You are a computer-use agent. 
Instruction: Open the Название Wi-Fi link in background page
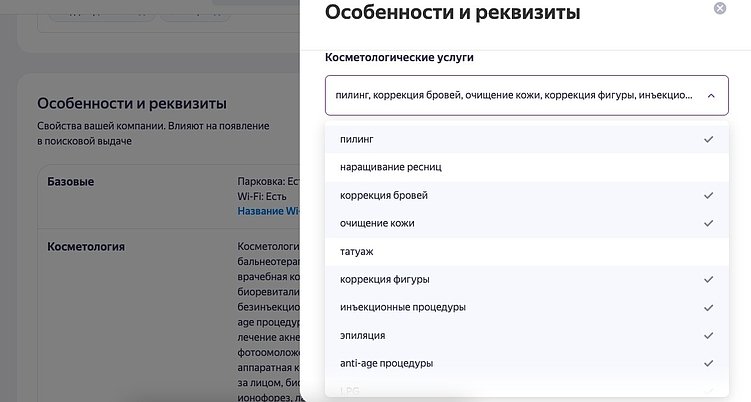click(268, 211)
